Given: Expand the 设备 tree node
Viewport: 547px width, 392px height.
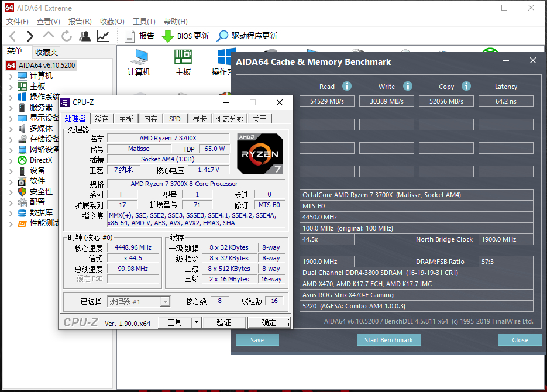Looking at the screenshot, I should click(11, 171).
